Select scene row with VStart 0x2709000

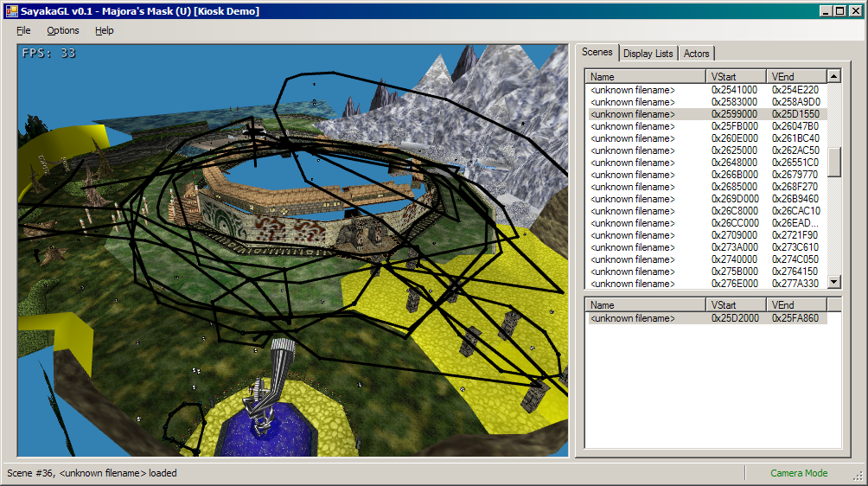[707, 235]
